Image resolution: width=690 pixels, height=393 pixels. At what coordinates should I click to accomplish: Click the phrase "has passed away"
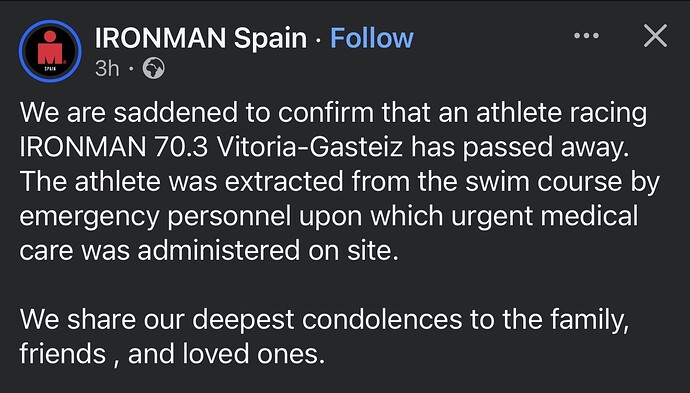tap(520, 148)
